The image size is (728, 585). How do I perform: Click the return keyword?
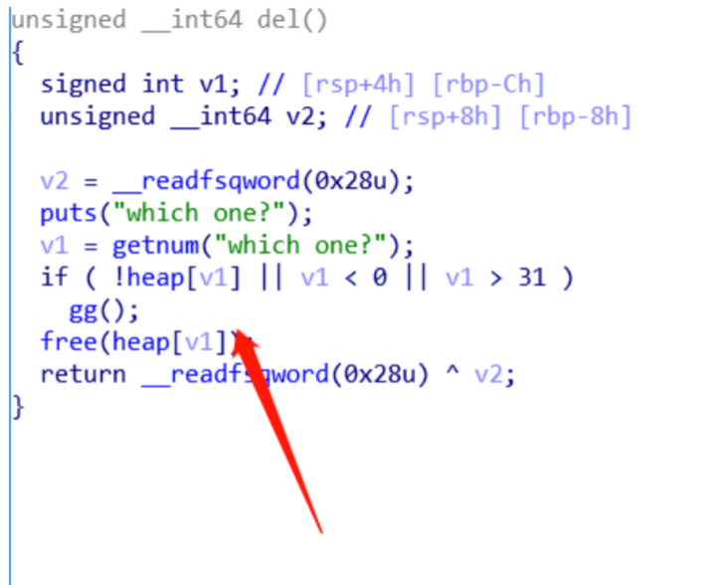coord(84,374)
